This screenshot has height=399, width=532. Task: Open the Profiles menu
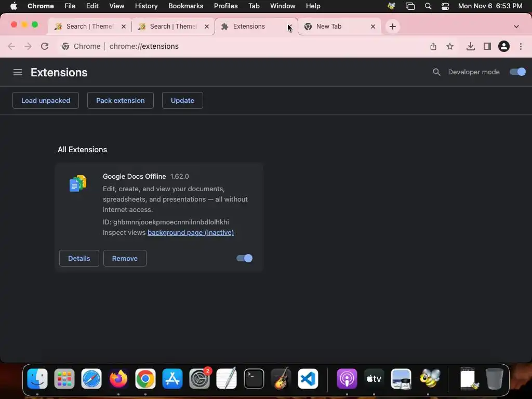pyautogui.click(x=225, y=6)
